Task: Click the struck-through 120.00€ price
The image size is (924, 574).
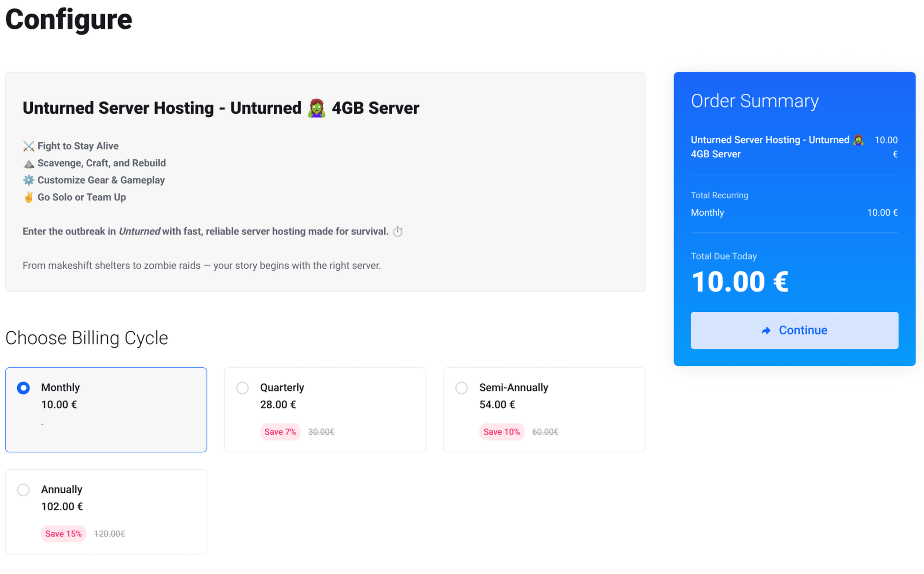Action: [x=110, y=534]
